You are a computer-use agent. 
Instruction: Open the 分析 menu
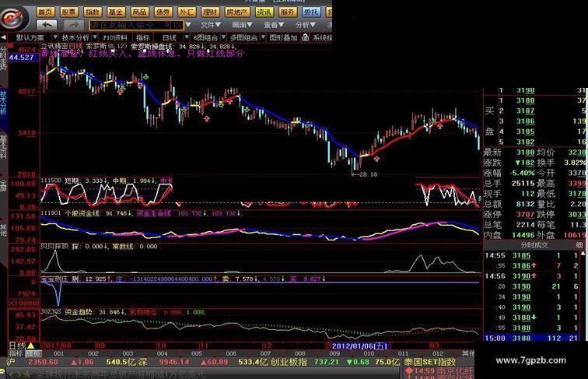coord(306,25)
